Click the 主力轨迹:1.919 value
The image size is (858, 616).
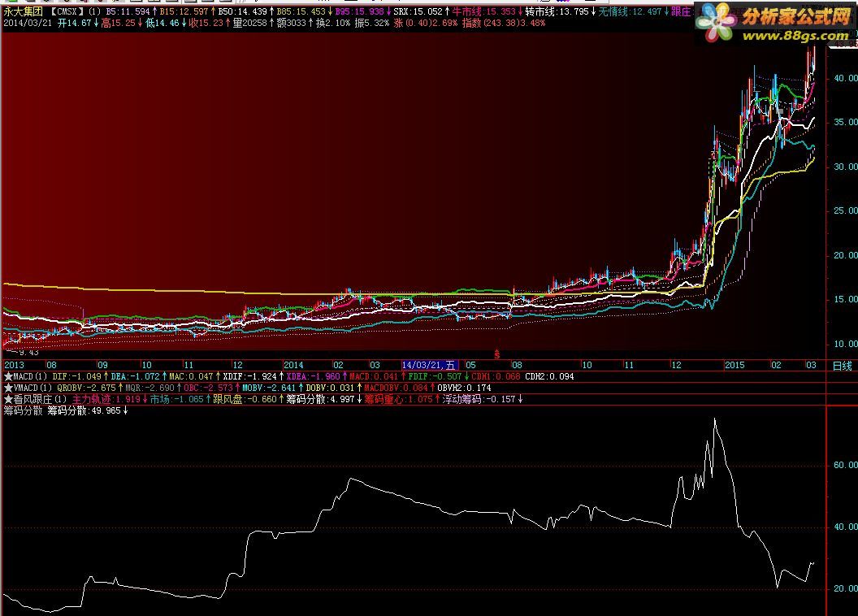[106, 399]
